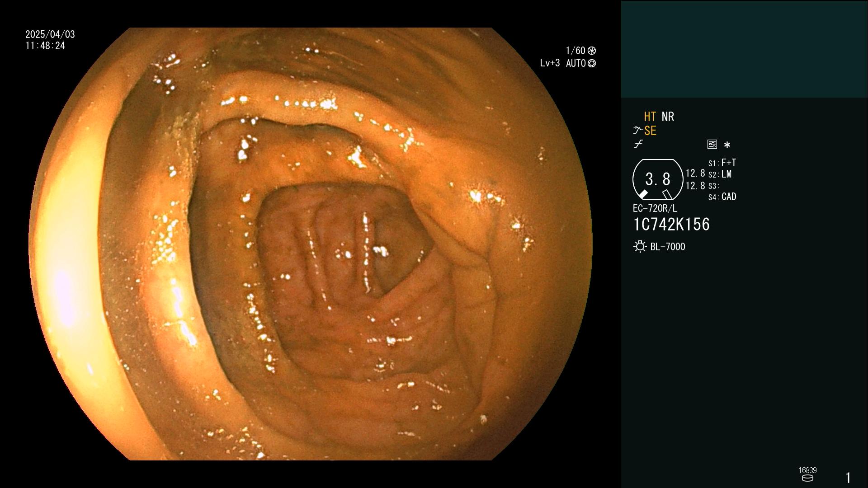The width and height of the screenshot is (868, 488).
Task: Click the AUTO iris mode label
Action: (x=576, y=63)
